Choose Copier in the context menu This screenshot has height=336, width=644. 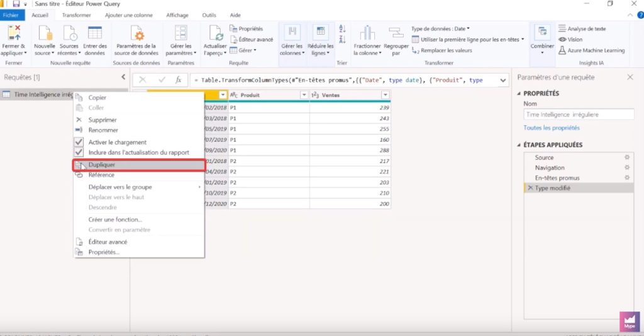(x=139, y=98)
